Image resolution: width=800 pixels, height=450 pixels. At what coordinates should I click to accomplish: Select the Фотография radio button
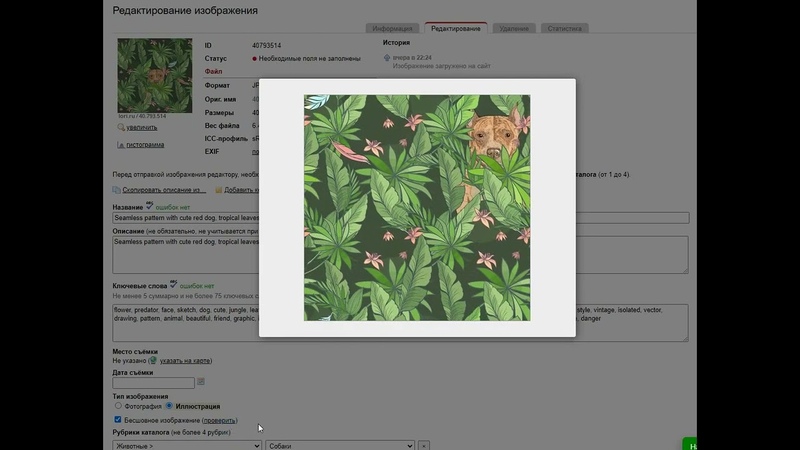118,406
